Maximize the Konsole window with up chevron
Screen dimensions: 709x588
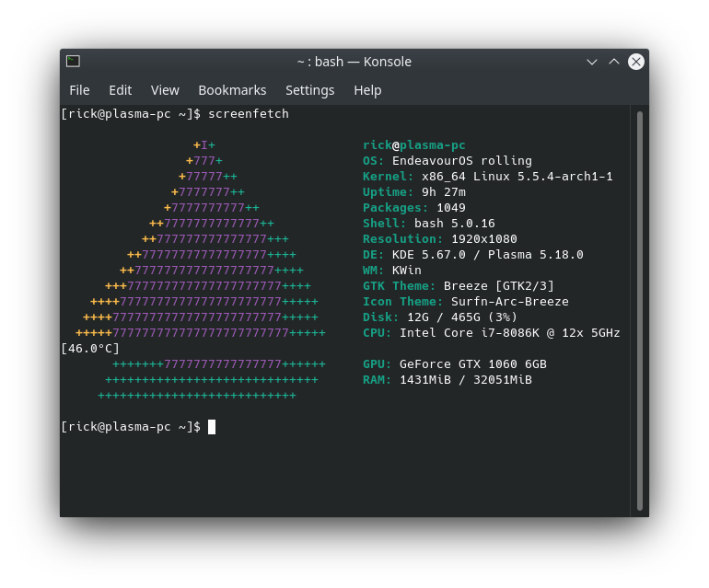click(x=614, y=62)
